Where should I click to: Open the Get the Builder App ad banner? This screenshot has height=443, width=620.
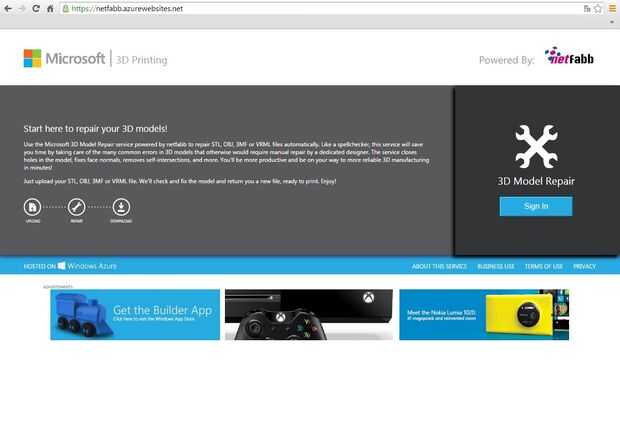[135, 314]
